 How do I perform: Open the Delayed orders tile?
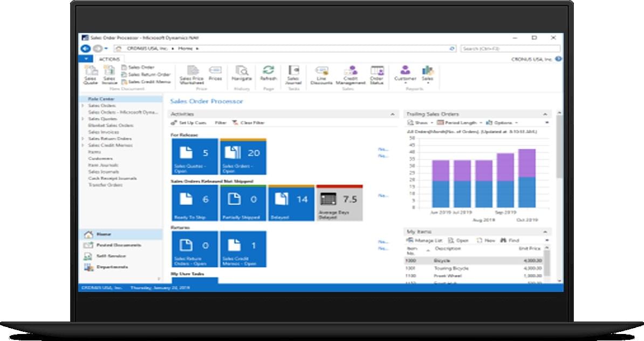pos(291,203)
